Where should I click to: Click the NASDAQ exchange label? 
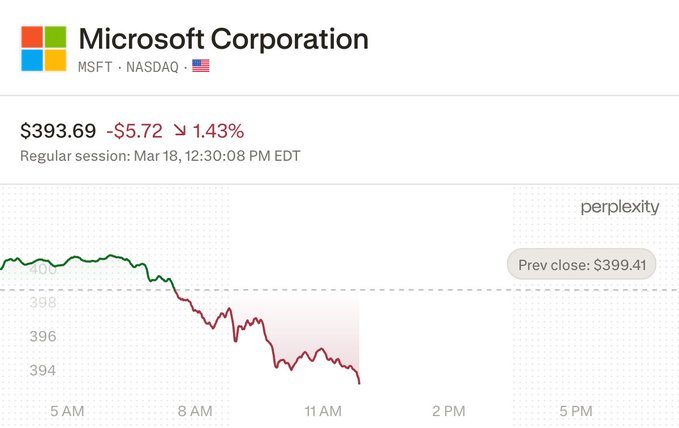(x=150, y=67)
